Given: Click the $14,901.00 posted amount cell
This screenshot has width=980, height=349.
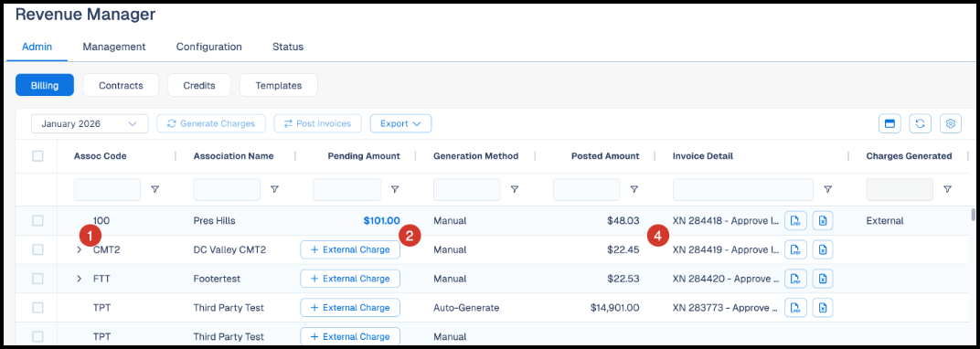Looking at the screenshot, I should (614, 308).
